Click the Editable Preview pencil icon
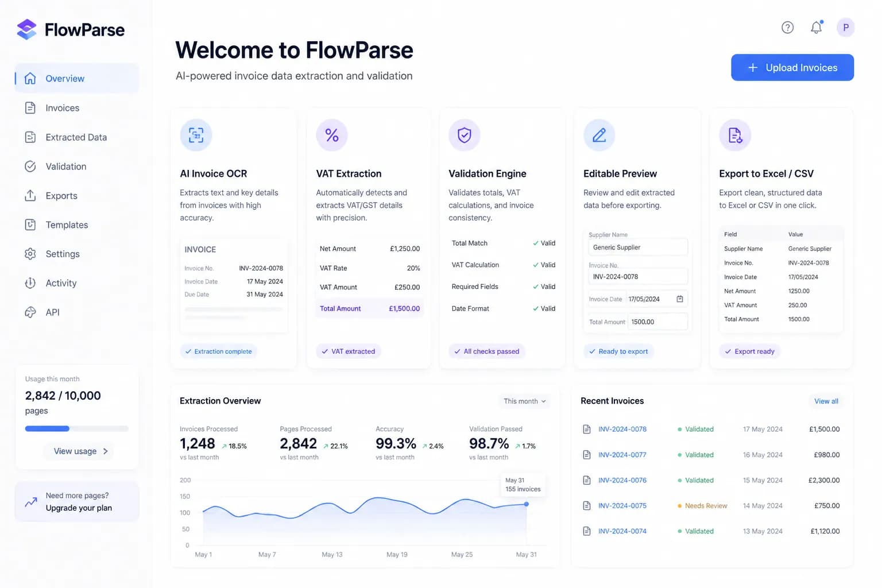This screenshot has height=588, width=882. point(599,135)
